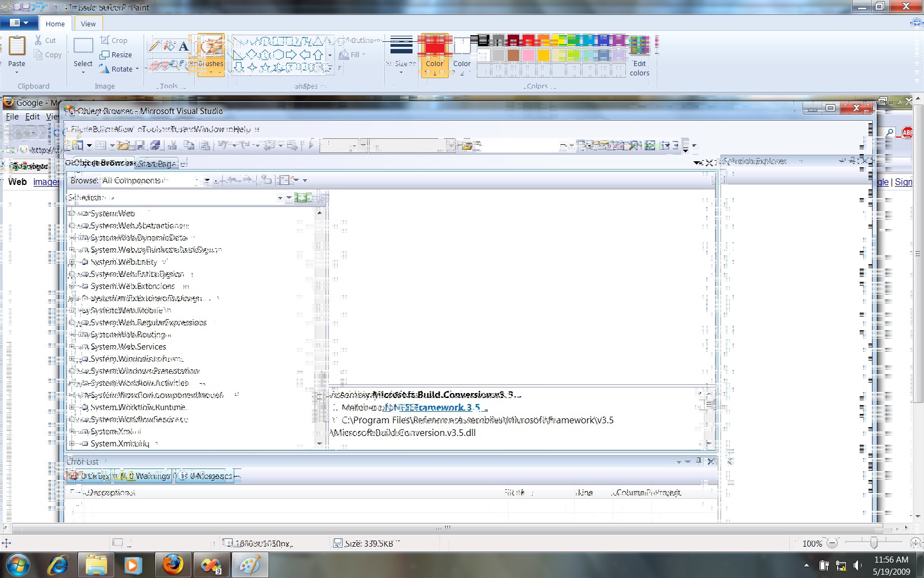Click the Cut scissors command
924x578 pixels.
point(45,40)
